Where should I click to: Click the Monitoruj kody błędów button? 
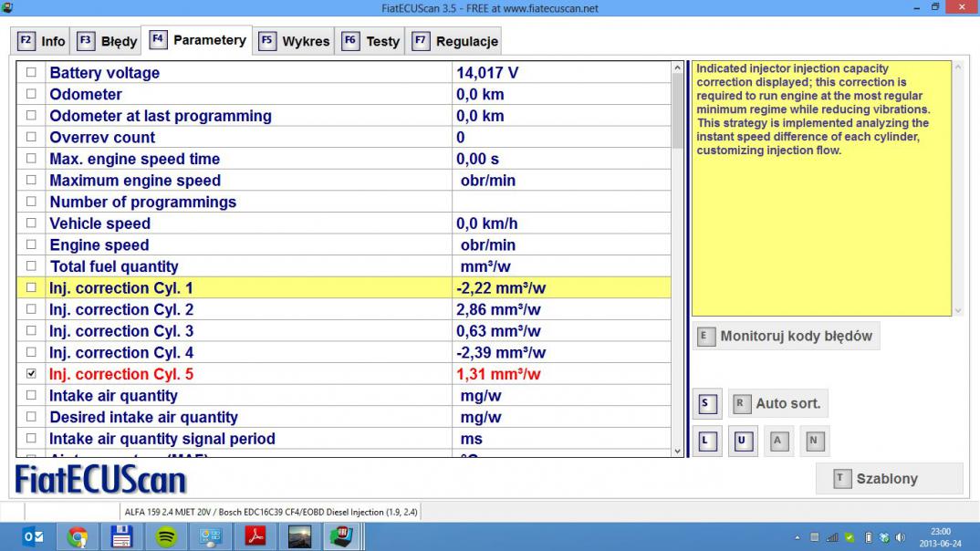pos(786,336)
